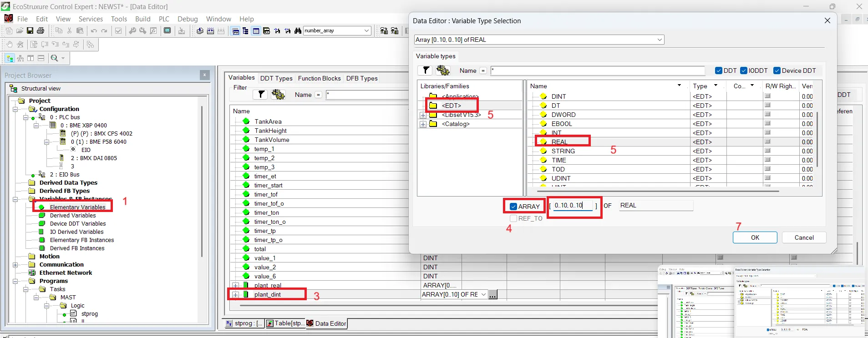Click the Paste clipboard icon

point(80,30)
